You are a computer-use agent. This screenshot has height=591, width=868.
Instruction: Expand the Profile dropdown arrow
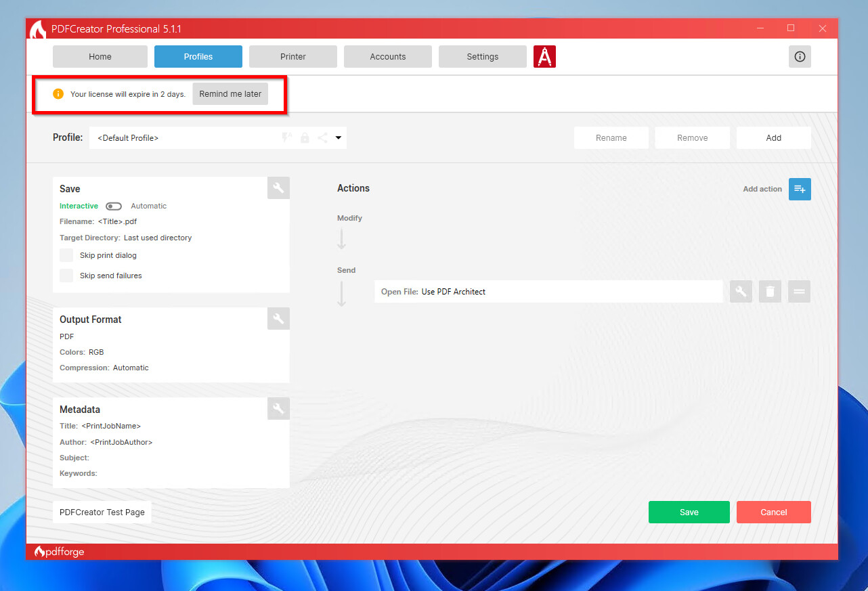[x=339, y=138]
